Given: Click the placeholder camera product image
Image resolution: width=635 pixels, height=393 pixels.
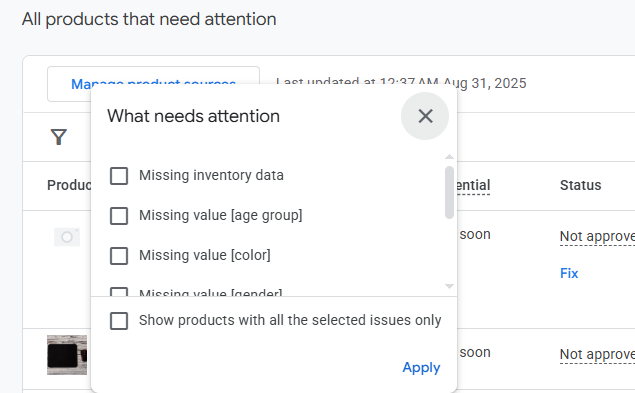Looking at the screenshot, I should [67, 237].
